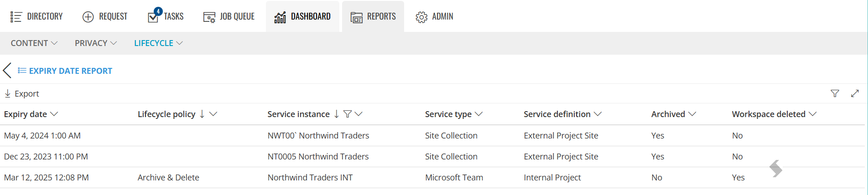The height and width of the screenshot is (195, 868).
Task: Click Archived No in Northwind Traders INT row
Action: click(x=657, y=177)
